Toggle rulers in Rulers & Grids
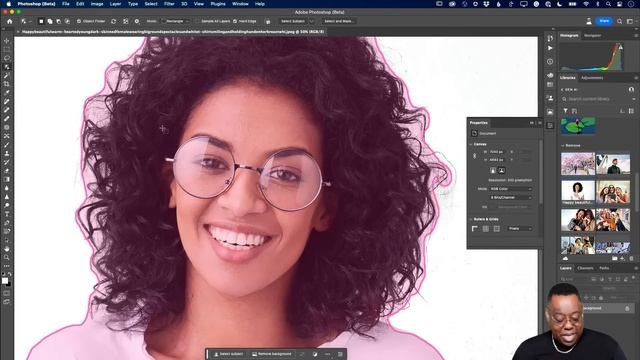 click(x=475, y=229)
